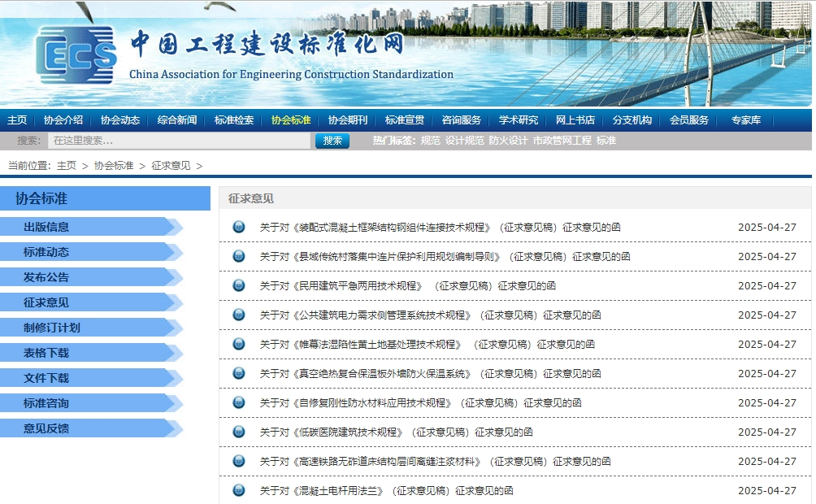Click globe icon beside 装配式混凝土框架结构 entry
The width and height of the screenshot is (816, 504).
239,228
